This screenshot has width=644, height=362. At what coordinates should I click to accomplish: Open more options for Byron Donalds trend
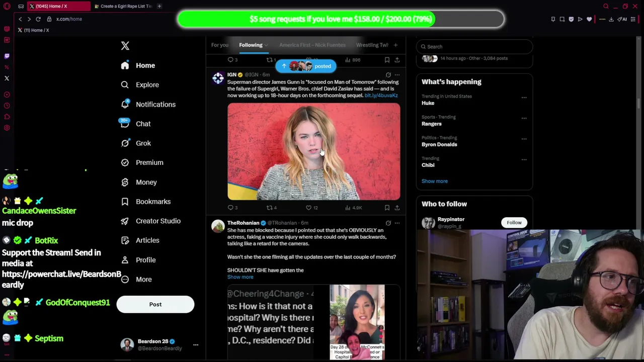tap(524, 138)
